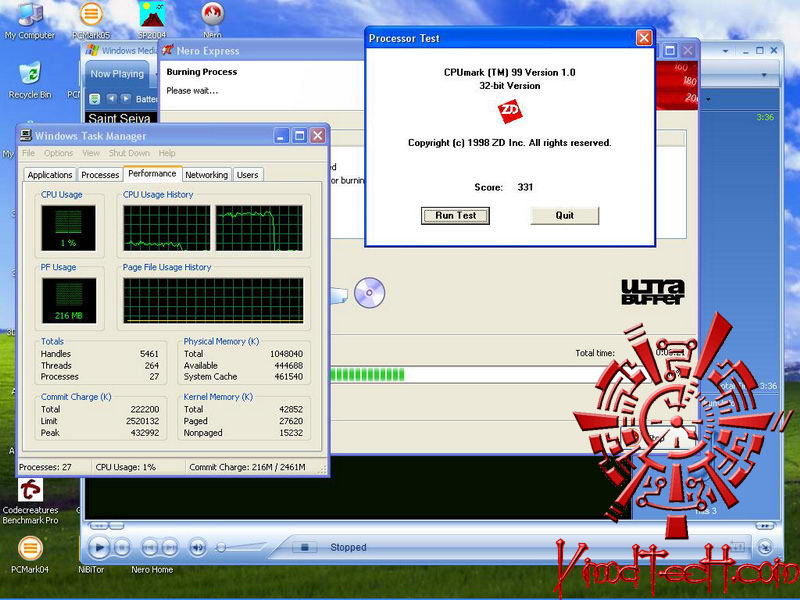Screen dimensions: 800x600
Task: Play the media in Windows Media Player
Action: (x=99, y=548)
